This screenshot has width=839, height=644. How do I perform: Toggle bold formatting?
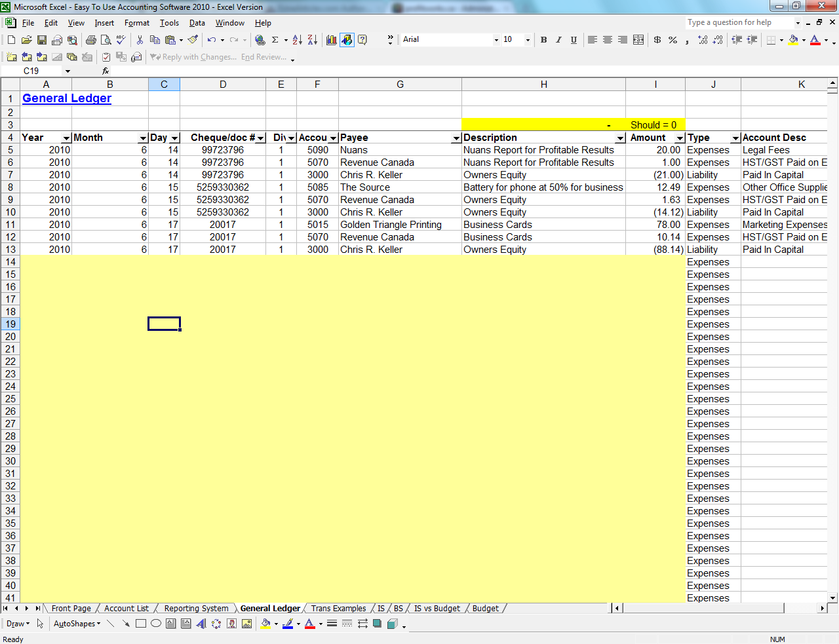[543, 39]
